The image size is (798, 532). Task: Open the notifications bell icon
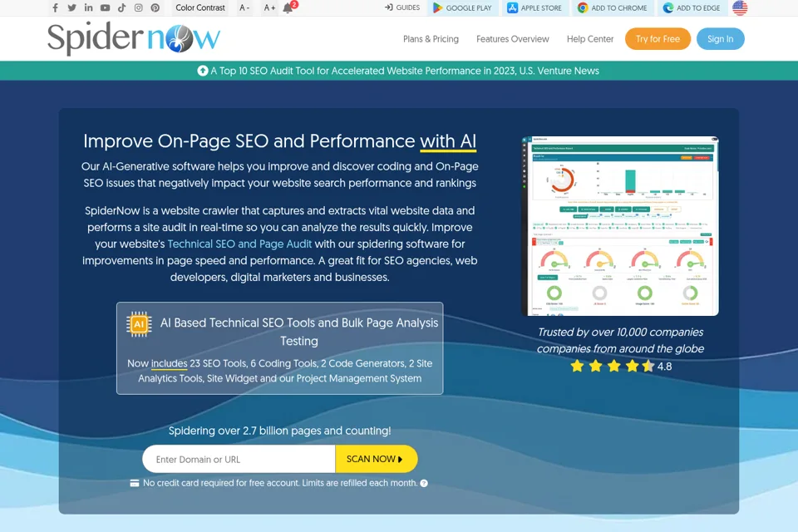[x=288, y=7]
